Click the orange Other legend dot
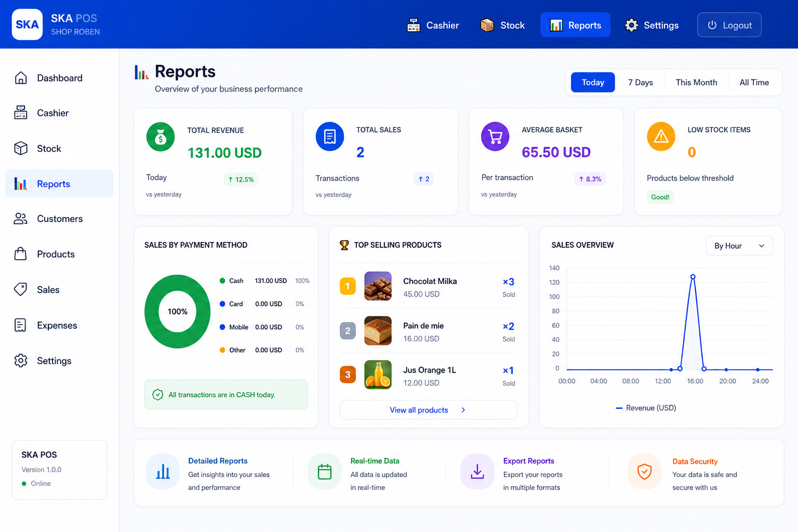798x532 pixels. click(x=222, y=350)
